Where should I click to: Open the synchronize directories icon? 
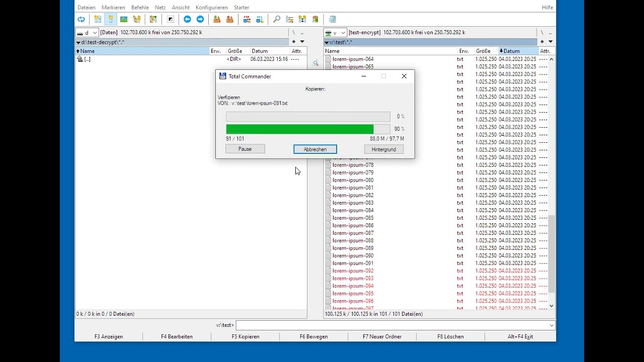(302, 20)
